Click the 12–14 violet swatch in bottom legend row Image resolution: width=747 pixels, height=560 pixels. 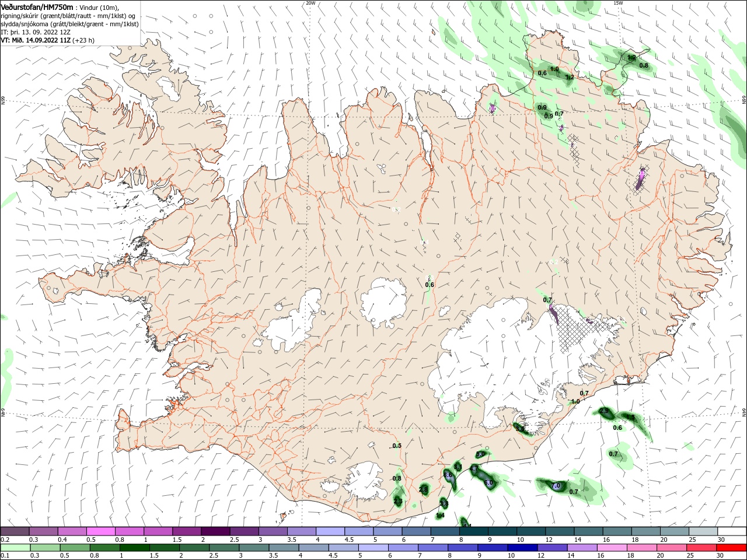(552, 548)
